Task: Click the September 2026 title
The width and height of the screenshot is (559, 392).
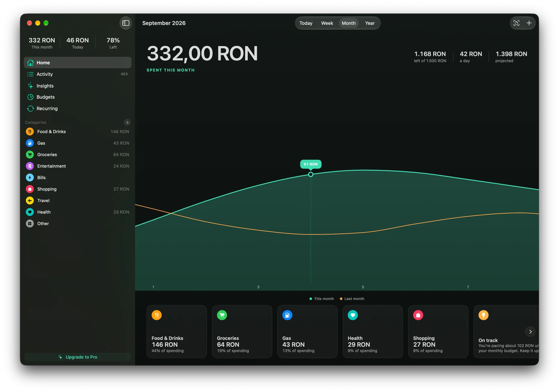Action: click(x=164, y=23)
